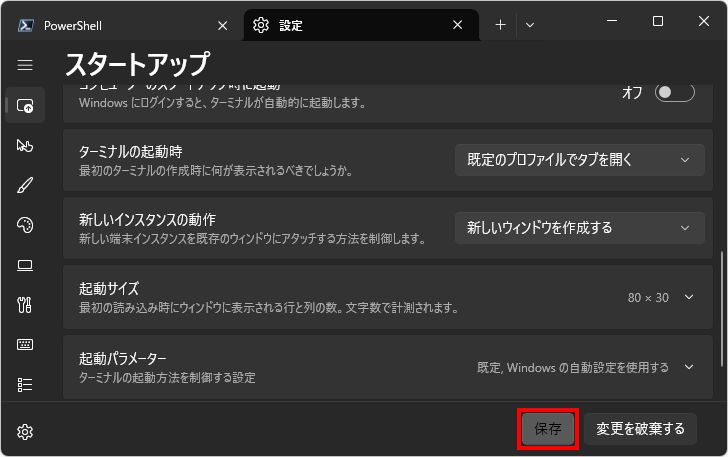This screenshot has height=457, width=728.
Task: Click 既定, Windows の自動設定を使用する value
Action: click(573, 368)
